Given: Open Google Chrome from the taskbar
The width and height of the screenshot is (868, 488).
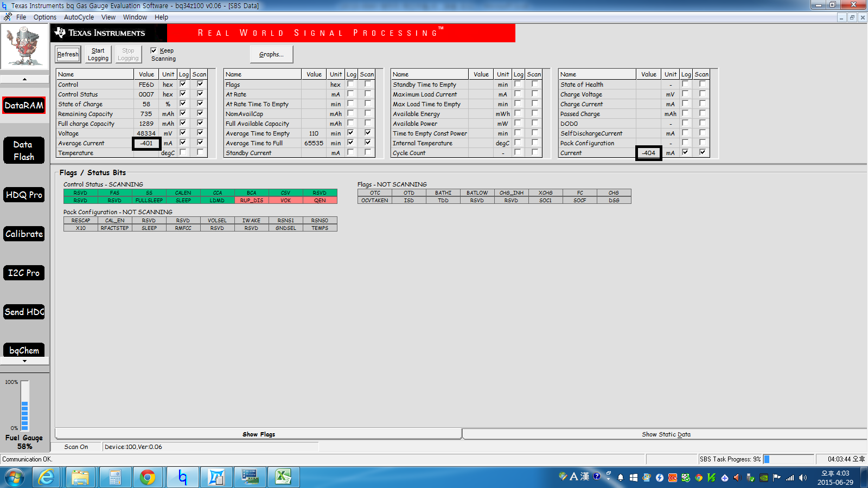Looking at the screenshot, I should (148, 477).
